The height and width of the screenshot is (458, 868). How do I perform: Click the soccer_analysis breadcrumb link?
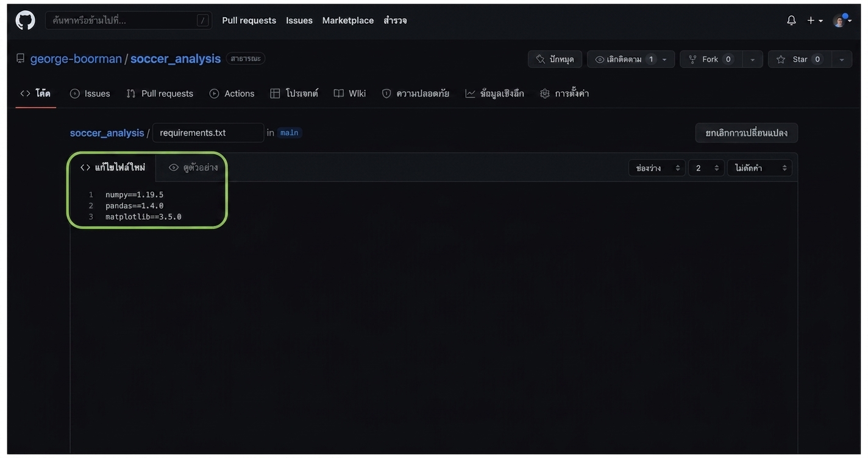pyautogui.click(x=107, y=133)
